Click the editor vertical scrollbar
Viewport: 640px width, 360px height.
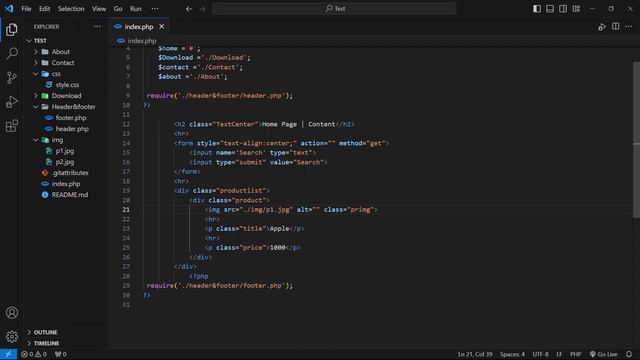tap(636, 140)
